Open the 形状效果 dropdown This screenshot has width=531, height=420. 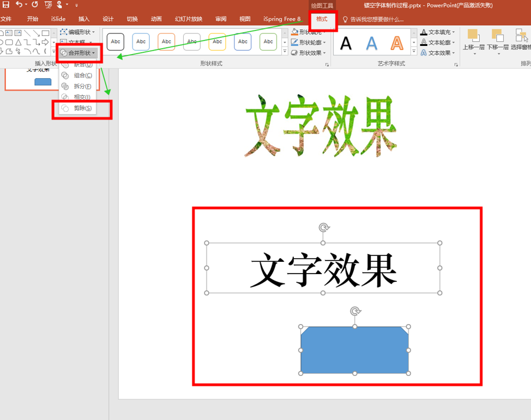(x=308, y=53)
